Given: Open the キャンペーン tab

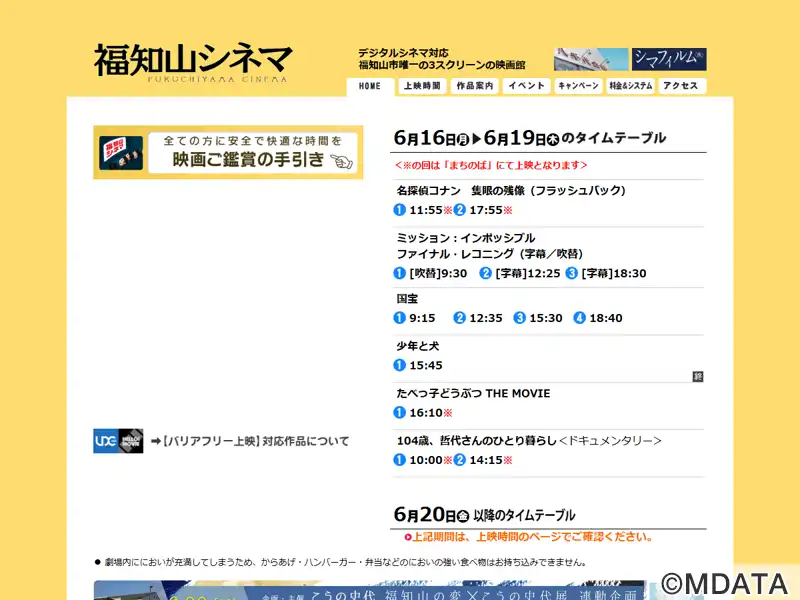Looking at the screenshot, I should click(x=579, y=86).
